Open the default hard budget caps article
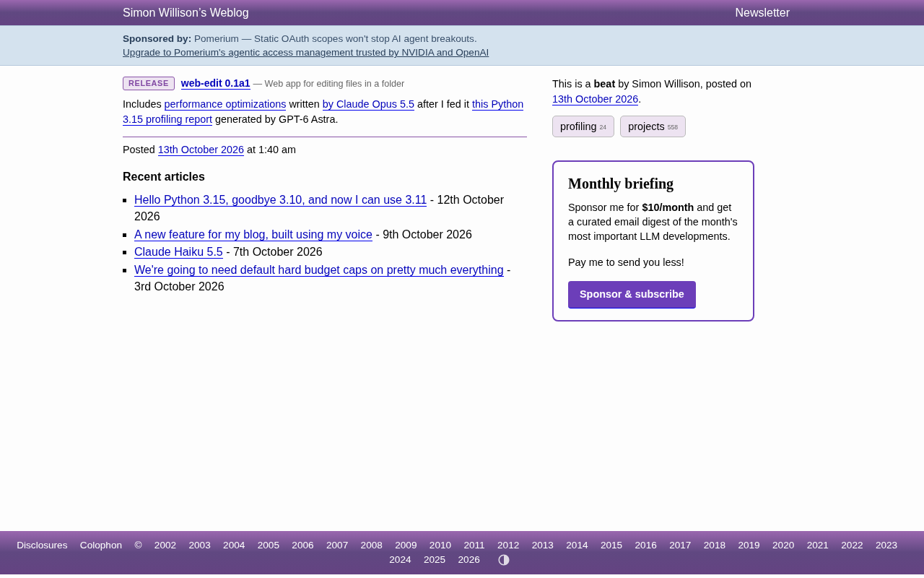 pos(319,270)
